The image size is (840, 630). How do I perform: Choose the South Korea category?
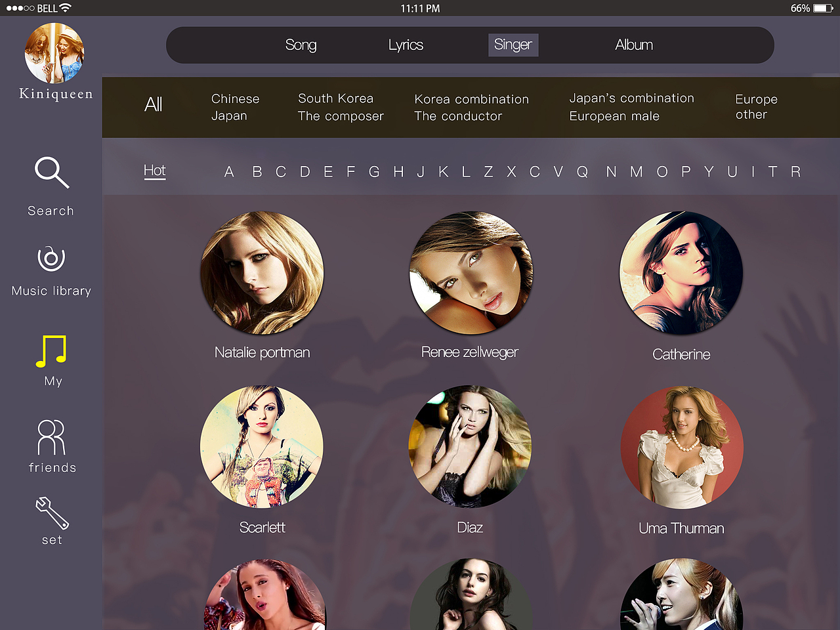click(335, 98)
